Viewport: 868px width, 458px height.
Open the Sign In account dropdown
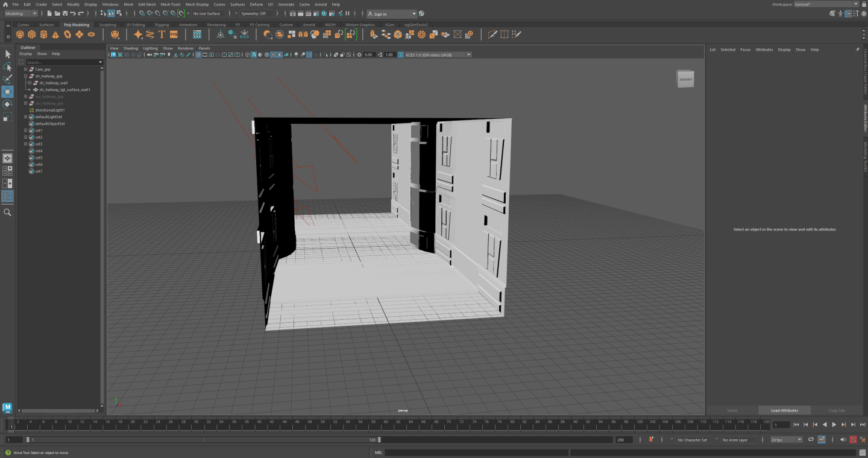[392, 13]
